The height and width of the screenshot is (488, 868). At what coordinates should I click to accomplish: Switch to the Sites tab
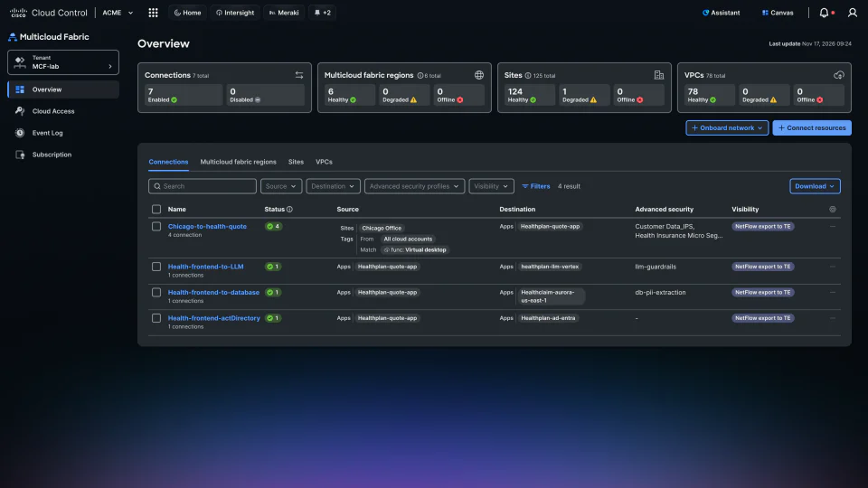click(x=296, y=162)
